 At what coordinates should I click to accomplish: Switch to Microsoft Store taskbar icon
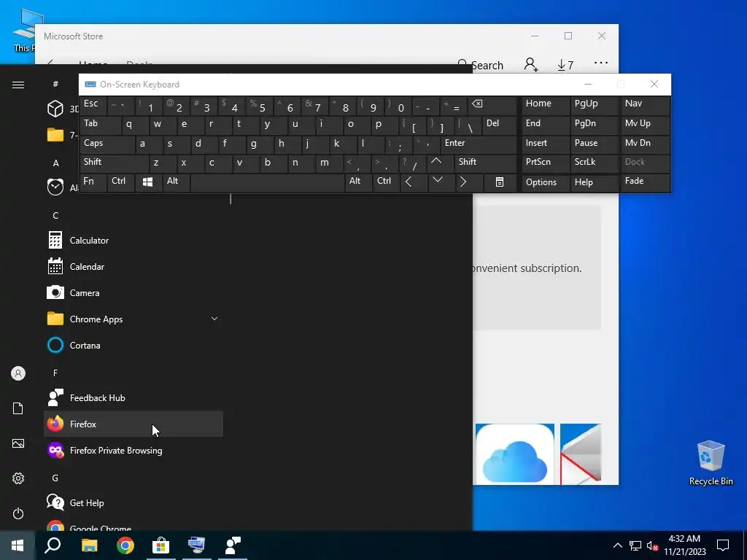coord(161,545)
